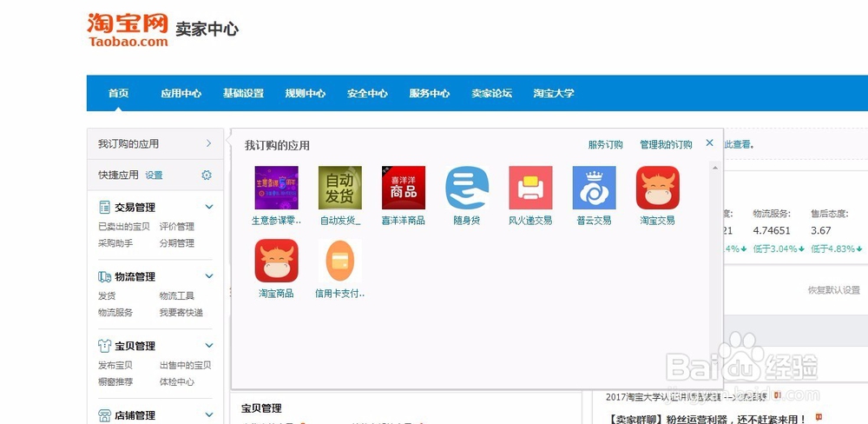This screenshot has width=868, height=424.
Task: Open 采购助手
Action: pyautogui.click(x=115, y=243)
